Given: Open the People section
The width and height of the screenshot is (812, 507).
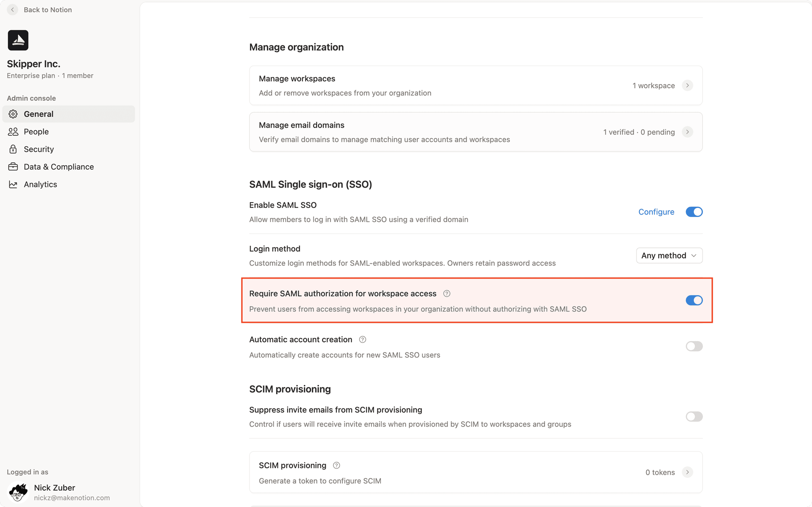Looking at the screenshot, I should [36, 132].
